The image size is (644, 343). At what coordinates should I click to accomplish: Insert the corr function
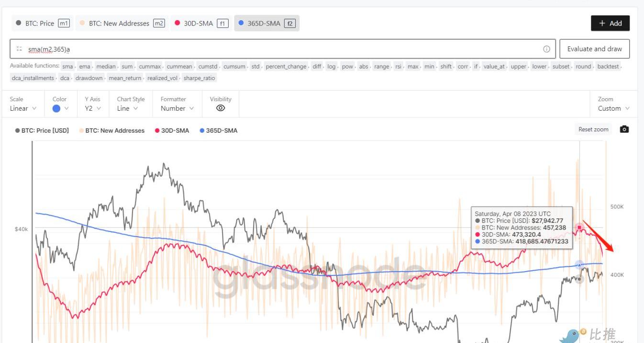tap(463, 67)
